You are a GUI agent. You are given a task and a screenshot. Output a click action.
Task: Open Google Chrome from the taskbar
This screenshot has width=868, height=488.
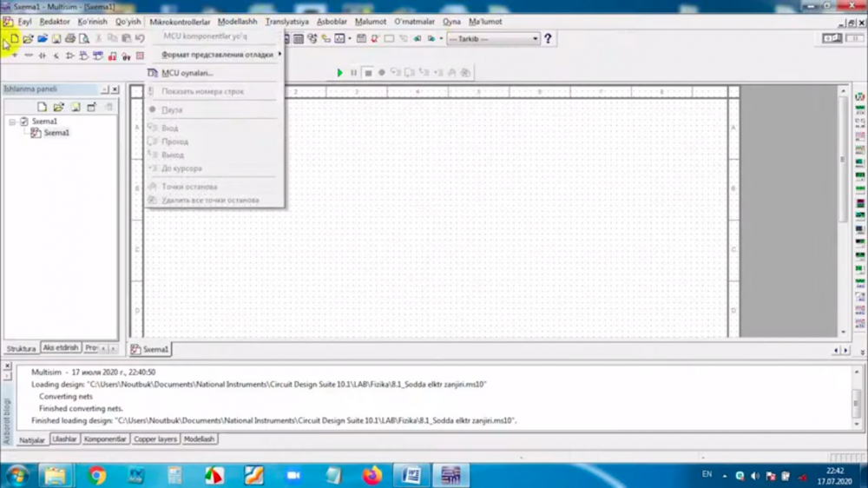[x=96, y=475]
